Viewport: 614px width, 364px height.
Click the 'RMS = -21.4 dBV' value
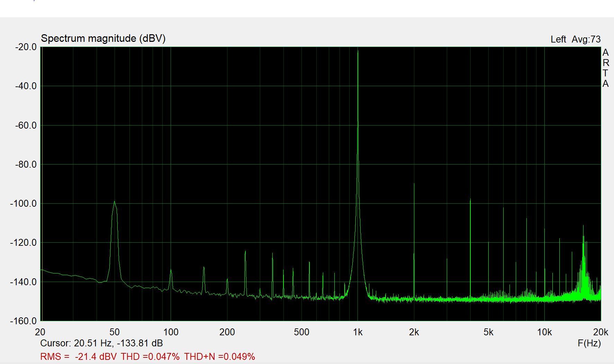(x=79, y=356)
